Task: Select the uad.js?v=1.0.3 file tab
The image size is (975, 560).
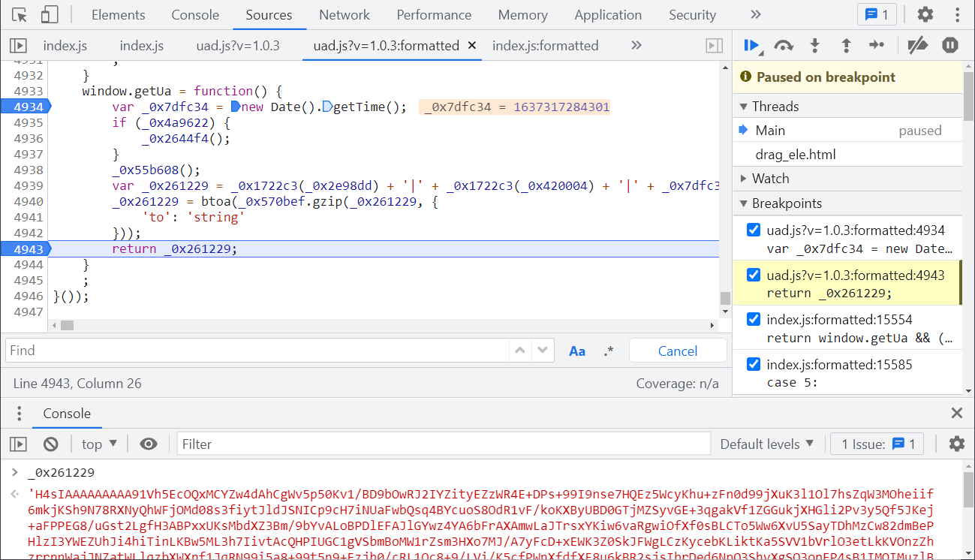Action: click(238, 46)
